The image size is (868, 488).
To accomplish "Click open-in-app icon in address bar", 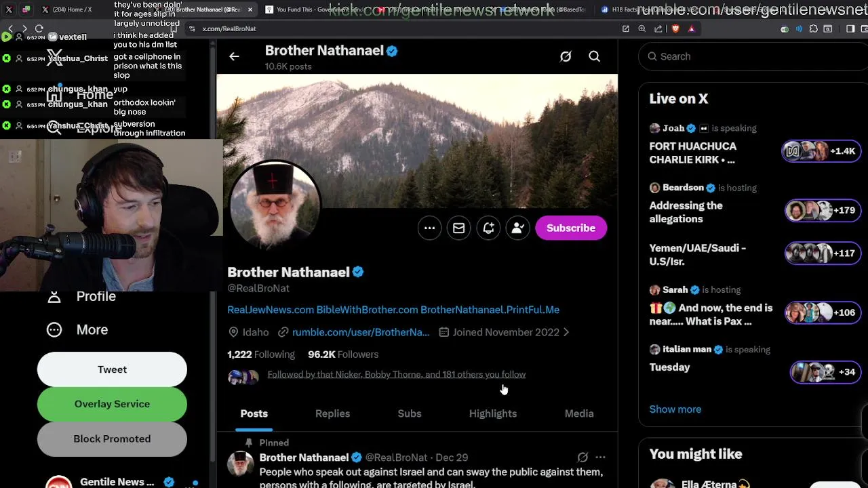I will tap(625, 29).
